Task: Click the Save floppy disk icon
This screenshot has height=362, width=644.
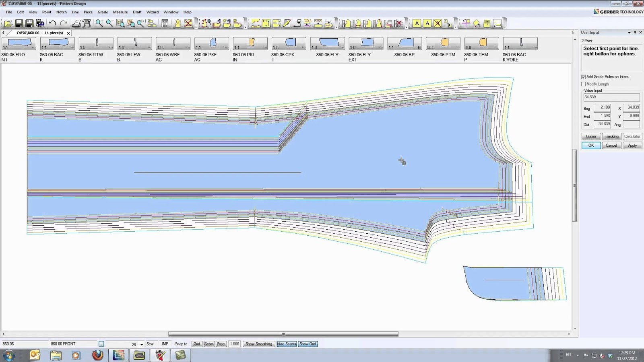Action: (x=19, y=23)
